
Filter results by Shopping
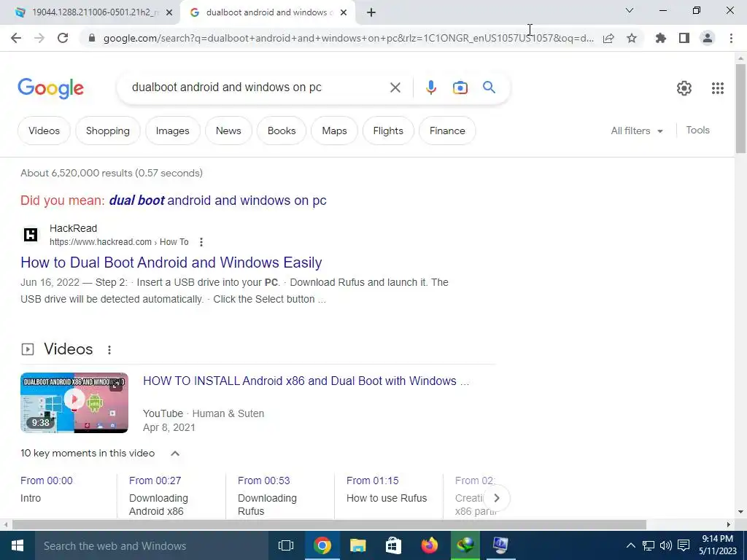(x=108, y=131)
